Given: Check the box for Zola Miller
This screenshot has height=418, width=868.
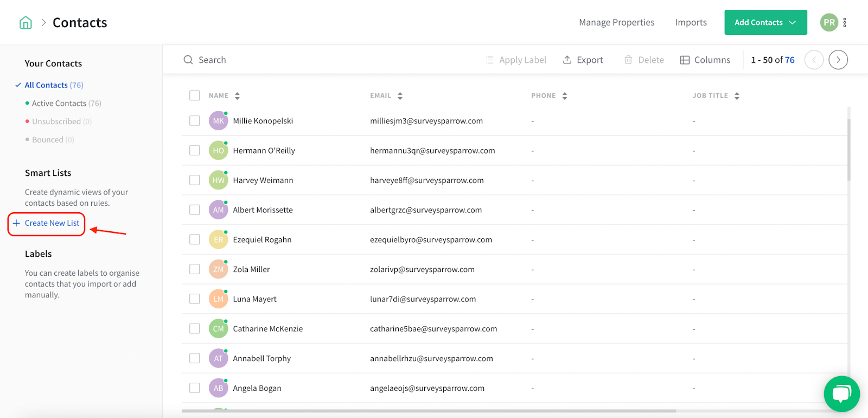Looking at the screenshot, I should click(x=195, y=269).
